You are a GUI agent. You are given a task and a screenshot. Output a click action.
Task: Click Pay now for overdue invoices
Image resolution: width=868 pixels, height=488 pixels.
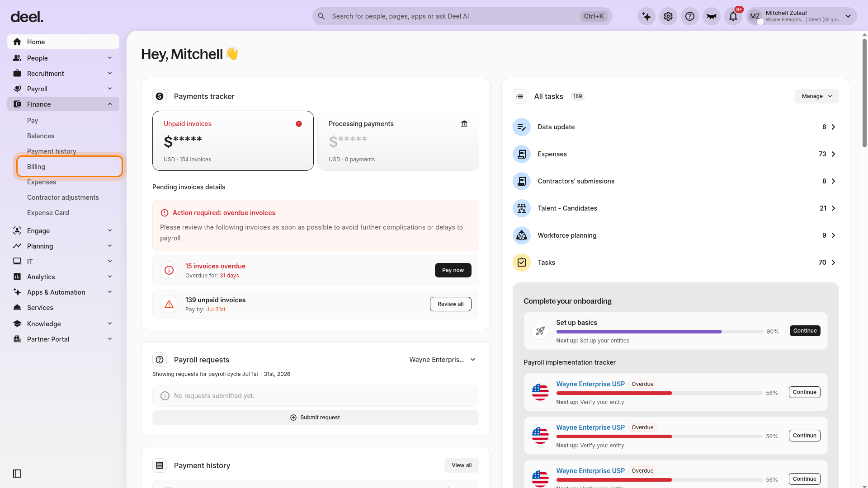tap(453, 270)
